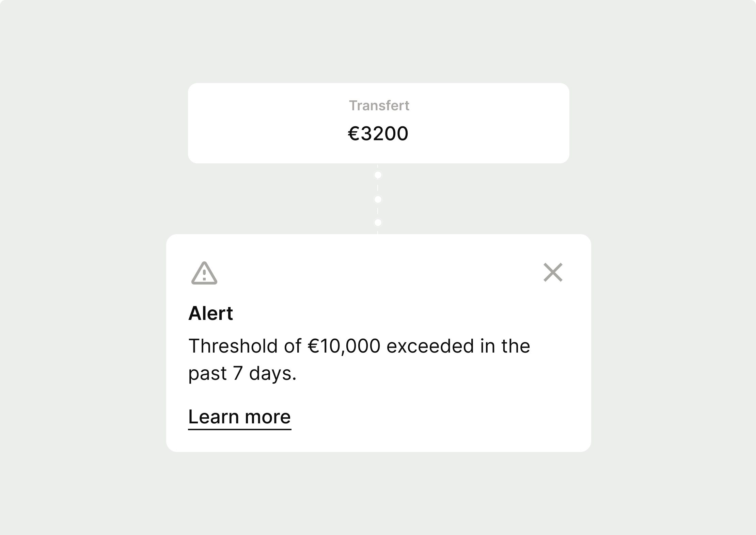Image resolution: width=756 pixels, height=535 pixels.
Task: Open the Learn more link
Action: pyautogui.click(x=240, y=417)
